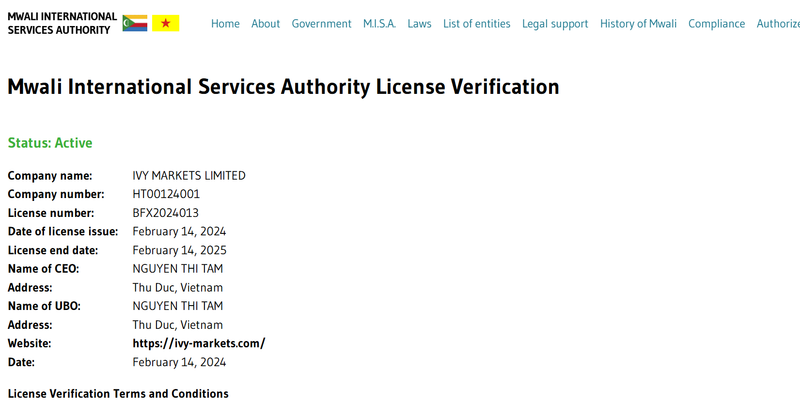Open the Laws page

(x=419, y=24)
